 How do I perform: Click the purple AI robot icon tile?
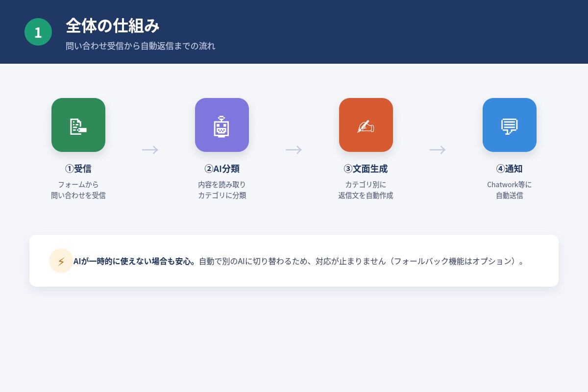pyautogui.click(x=222, y=125)
